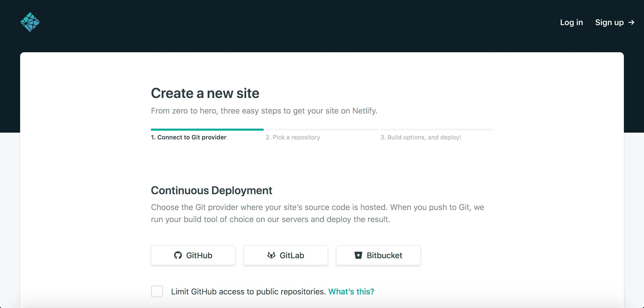Click the Bitbucket bucket icon

(x=358, y=255)
